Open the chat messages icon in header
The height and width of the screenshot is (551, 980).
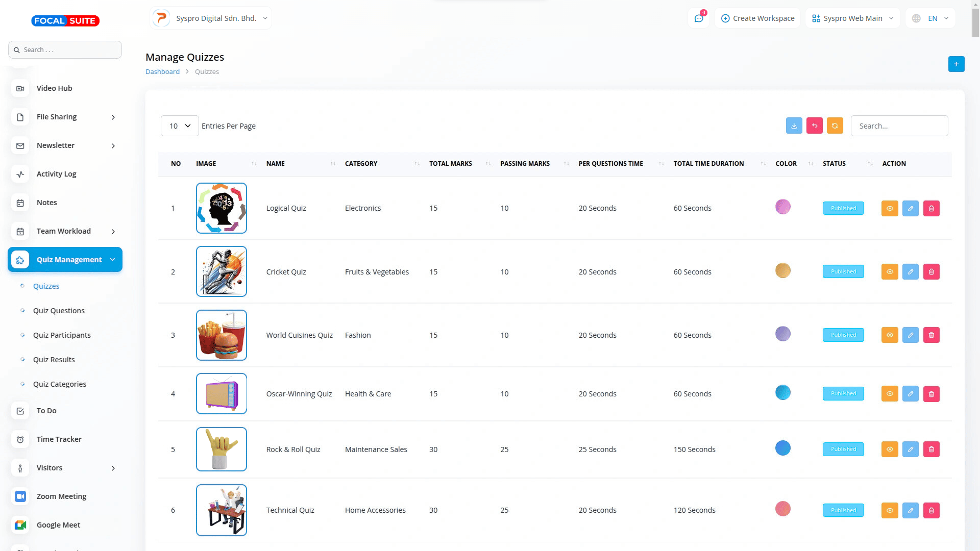pyautogui.click(x=698, y=18)
